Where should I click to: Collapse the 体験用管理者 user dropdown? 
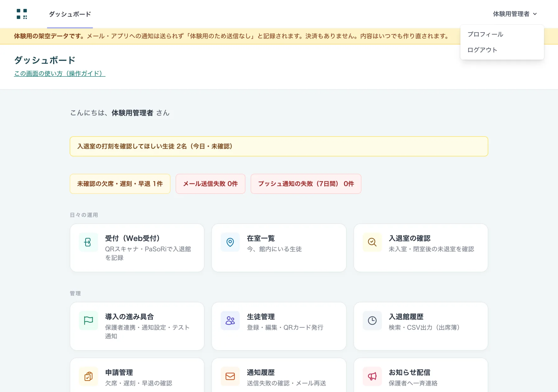click(515, 14)
